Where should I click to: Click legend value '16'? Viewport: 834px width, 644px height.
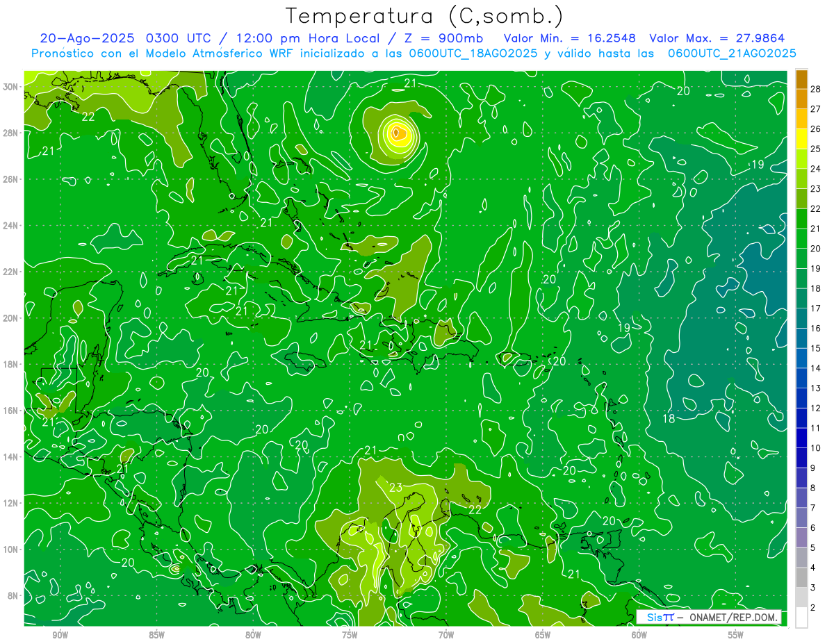[817, 328]
